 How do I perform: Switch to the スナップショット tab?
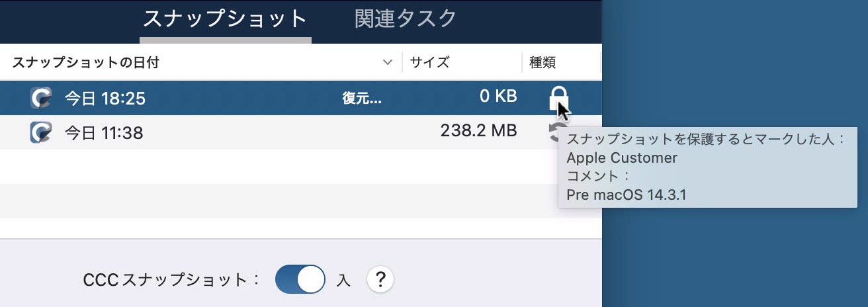coord(226,19)
